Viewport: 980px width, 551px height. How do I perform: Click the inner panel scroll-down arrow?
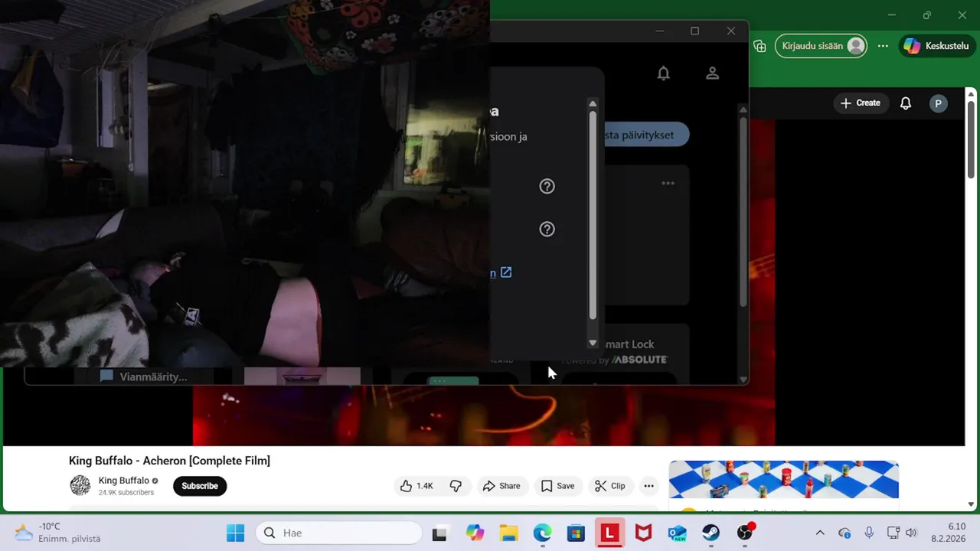[593, 343]
